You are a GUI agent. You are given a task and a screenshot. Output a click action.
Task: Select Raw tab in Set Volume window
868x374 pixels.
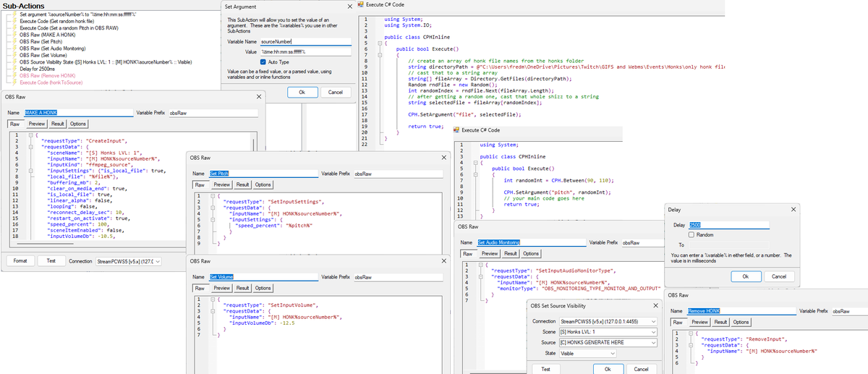point(200,288)
